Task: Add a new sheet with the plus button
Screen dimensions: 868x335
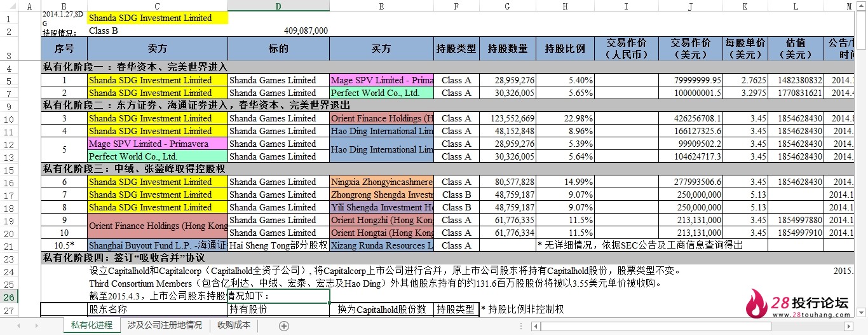Action: (x=284, y=325)
